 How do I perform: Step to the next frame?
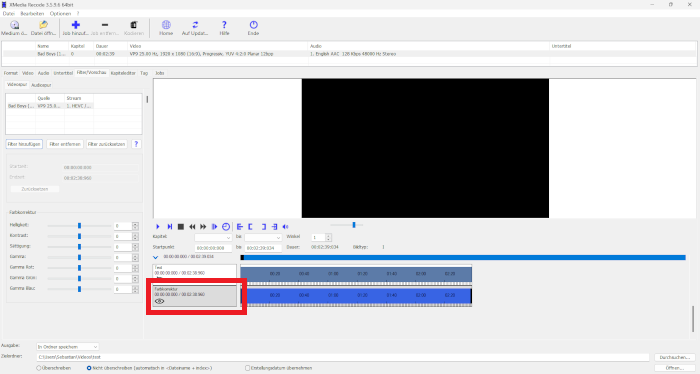(x=170, y=227)
